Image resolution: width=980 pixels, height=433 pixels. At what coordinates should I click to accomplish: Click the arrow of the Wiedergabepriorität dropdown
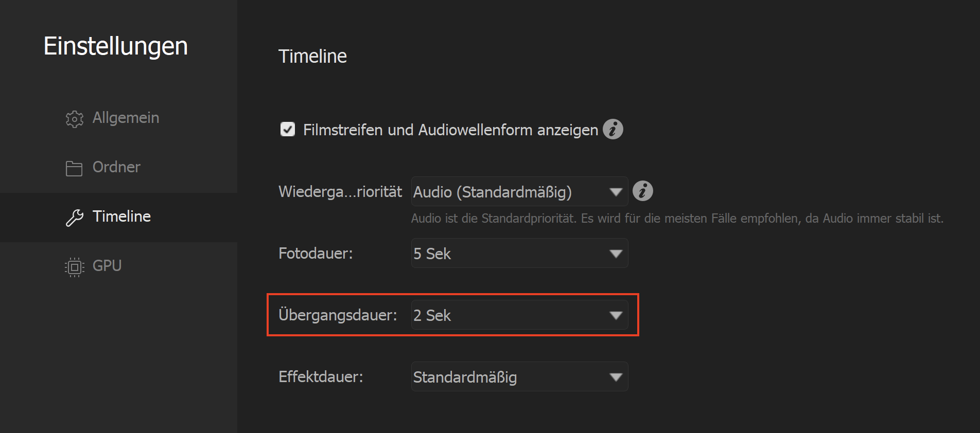(616, 192)
